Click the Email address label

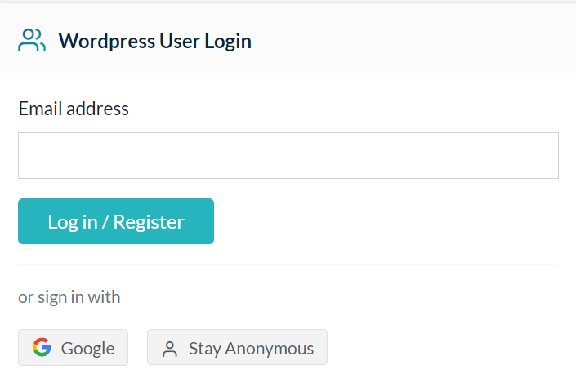pyautogui.click(x=74, y=109)
